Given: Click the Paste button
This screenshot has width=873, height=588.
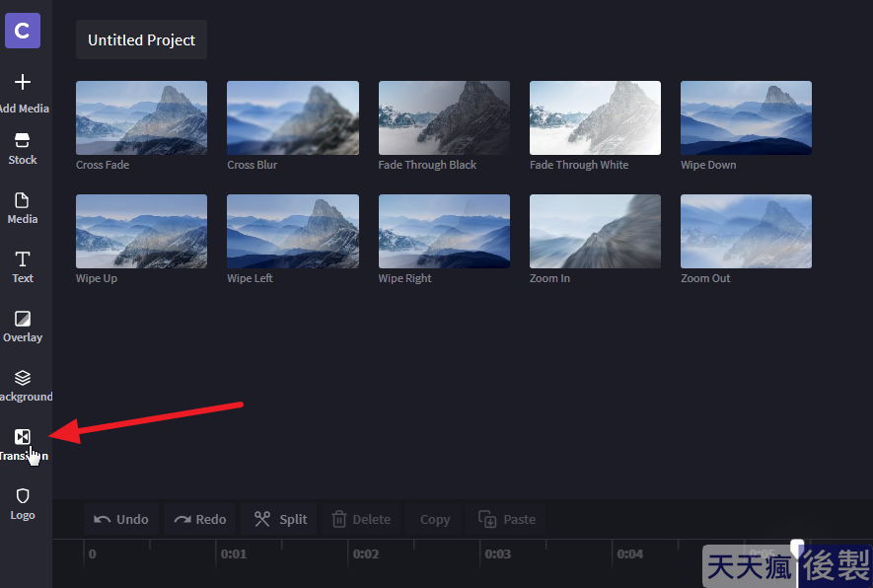Looking at the screenshot, I should [507, 519].
